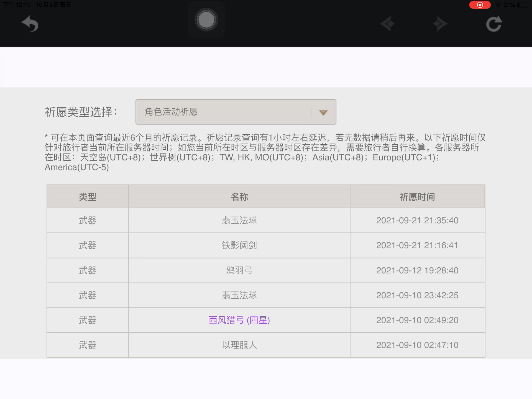Go to previous page diamond arrow
The image size is (532, 399).
pos(387,24)
